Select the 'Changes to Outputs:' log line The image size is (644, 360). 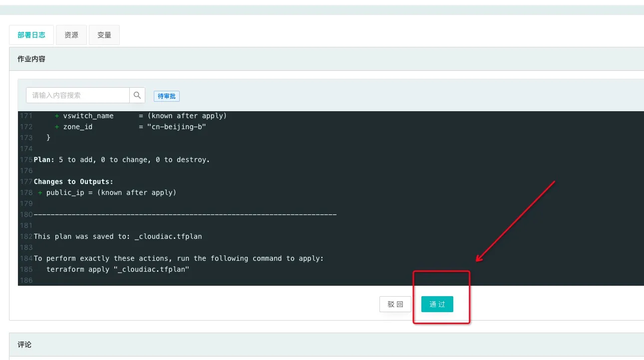pos(73,181)
